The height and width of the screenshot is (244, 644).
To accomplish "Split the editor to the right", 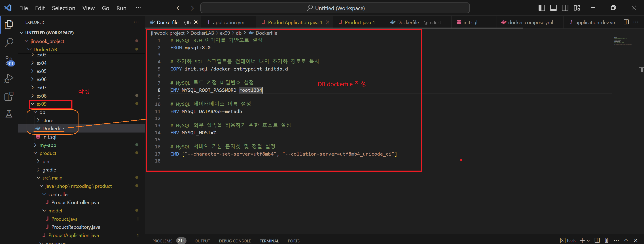I will click(626, 22).
